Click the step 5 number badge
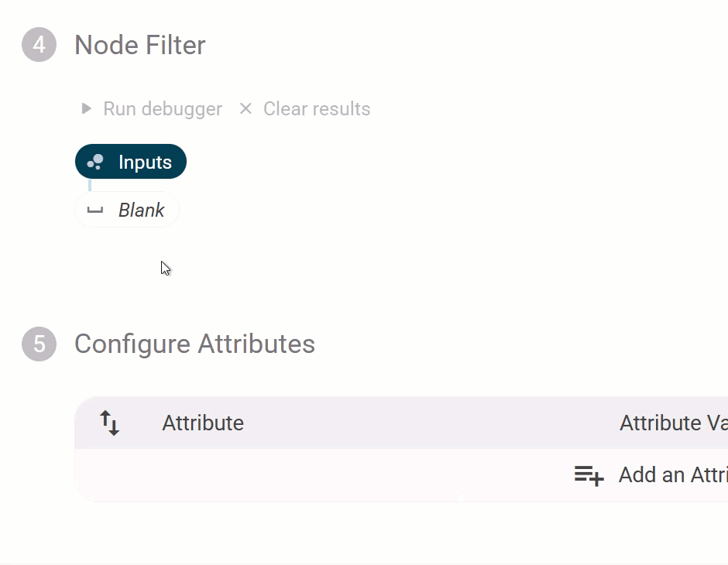The image size is (728, 565). tap(39, 344)
